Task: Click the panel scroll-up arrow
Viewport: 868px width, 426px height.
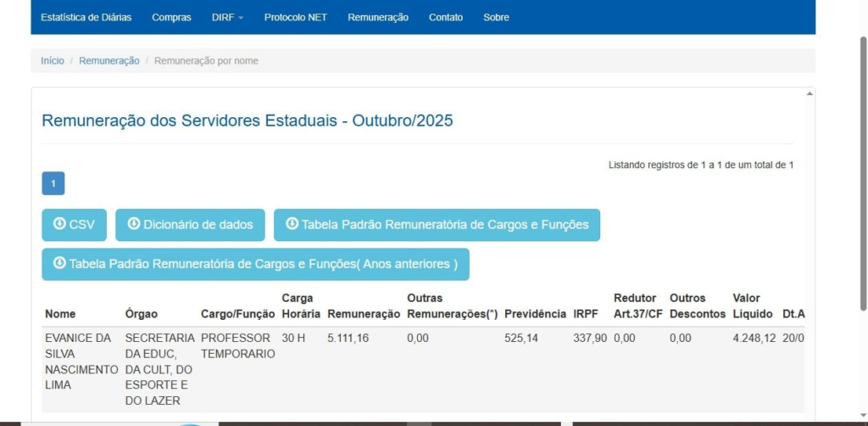Action: pos(809,93)
